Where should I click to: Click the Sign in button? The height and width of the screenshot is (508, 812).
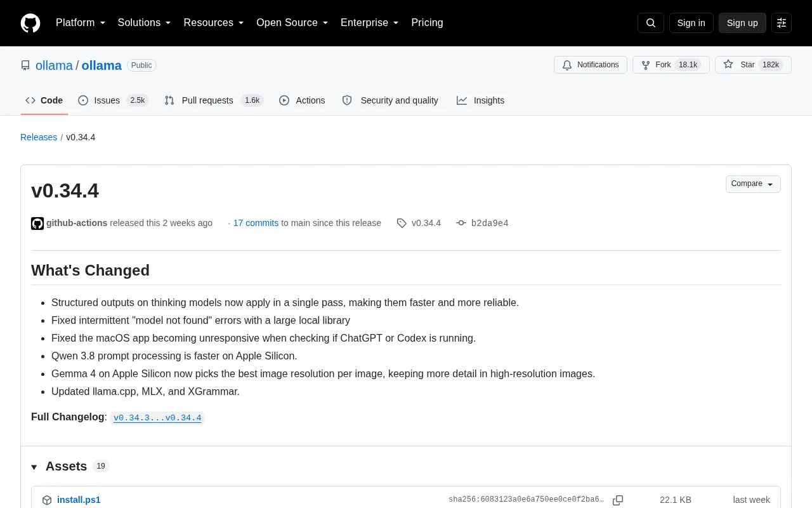691,23
